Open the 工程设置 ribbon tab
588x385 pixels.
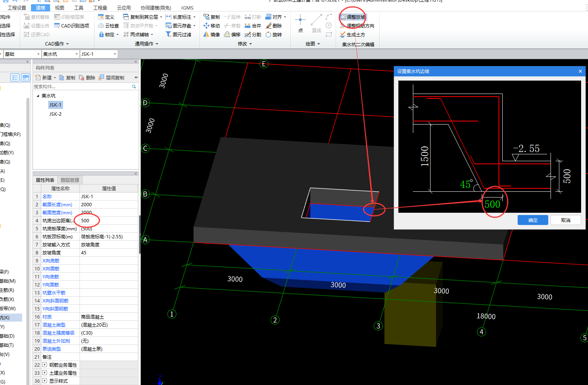(x=17, y=8)
